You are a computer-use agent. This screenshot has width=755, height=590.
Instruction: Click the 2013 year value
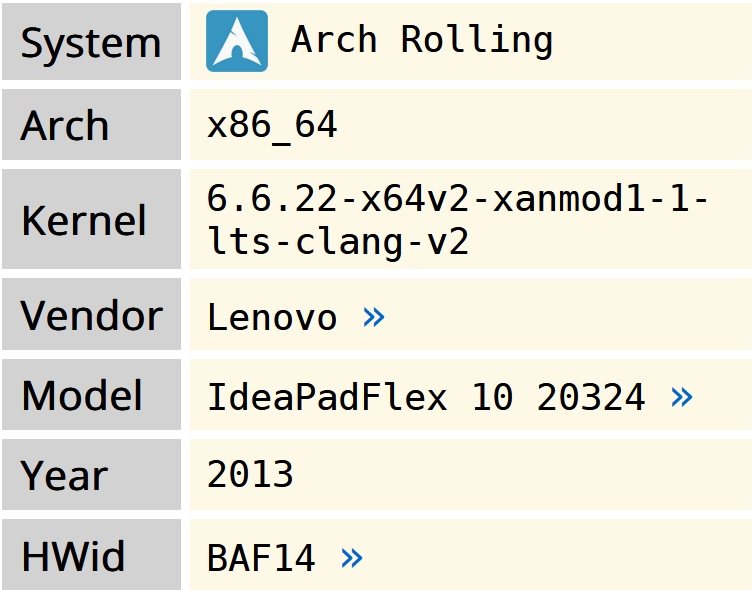(250, 473)
